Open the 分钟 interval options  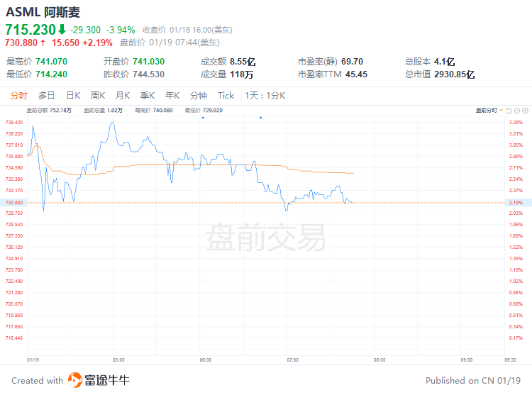point(199,96)
